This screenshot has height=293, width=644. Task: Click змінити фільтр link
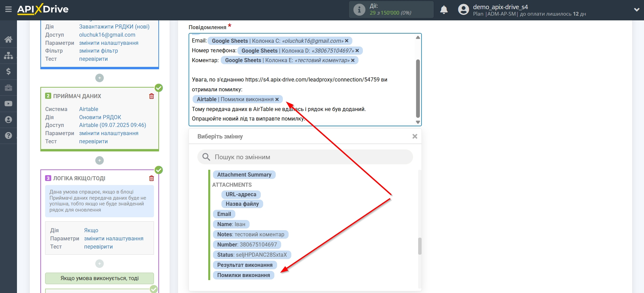(x=99, y=51)
